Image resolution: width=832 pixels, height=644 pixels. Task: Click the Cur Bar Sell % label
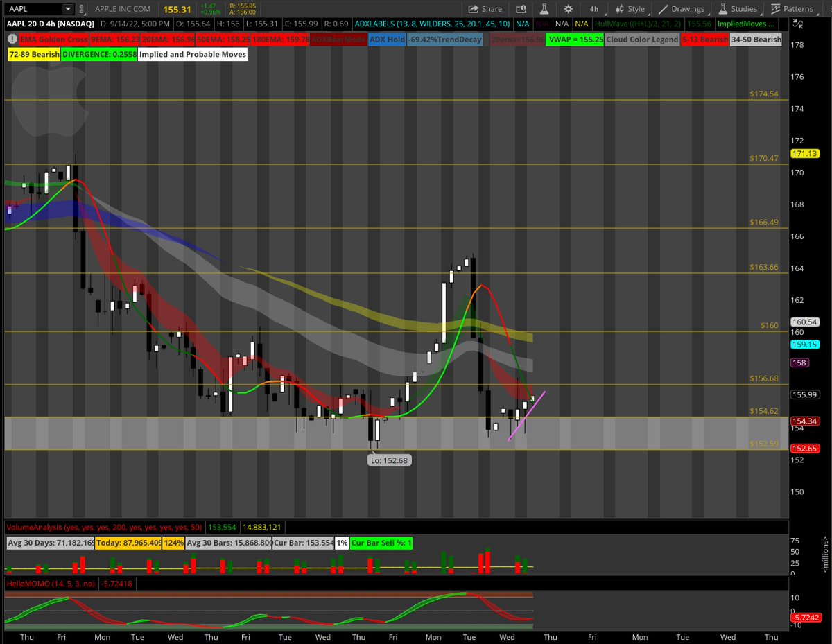[x=381, y=543]
